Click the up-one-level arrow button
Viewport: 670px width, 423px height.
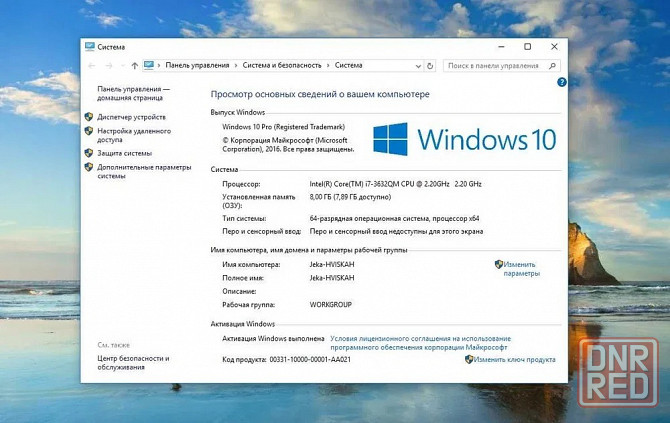[x=132, y=65]
